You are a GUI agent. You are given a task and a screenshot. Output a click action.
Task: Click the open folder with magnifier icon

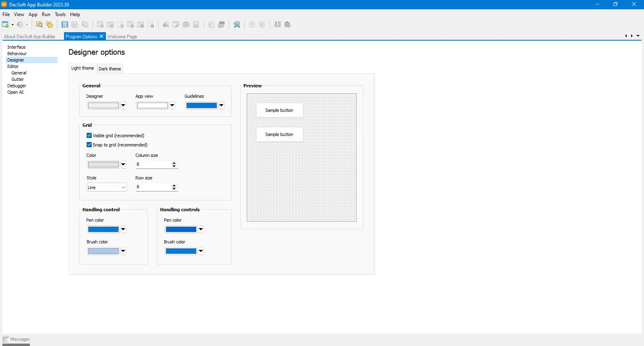click(39, 25)
